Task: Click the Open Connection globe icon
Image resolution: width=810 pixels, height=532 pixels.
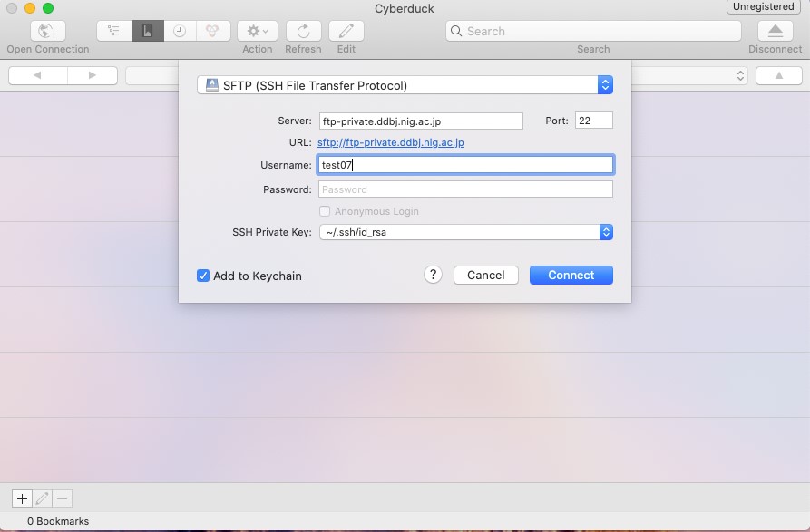Action: point(47,31)
